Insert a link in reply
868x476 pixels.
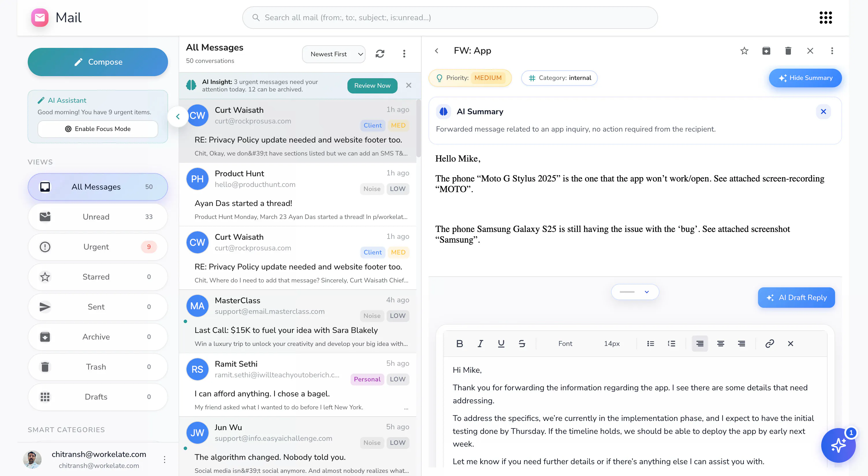(x=770, y=343)
